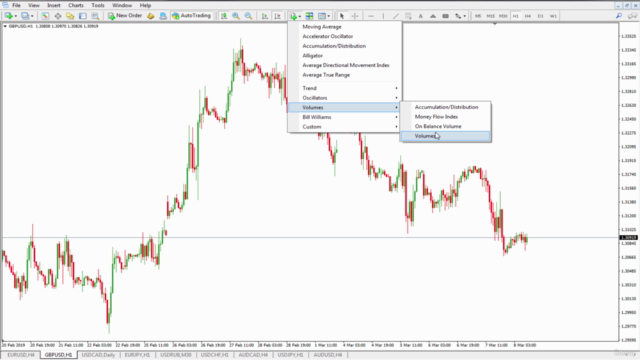Screen dimensions: 640x360
Task: Open the search magnifier at top right
Action: coord(619,16)
